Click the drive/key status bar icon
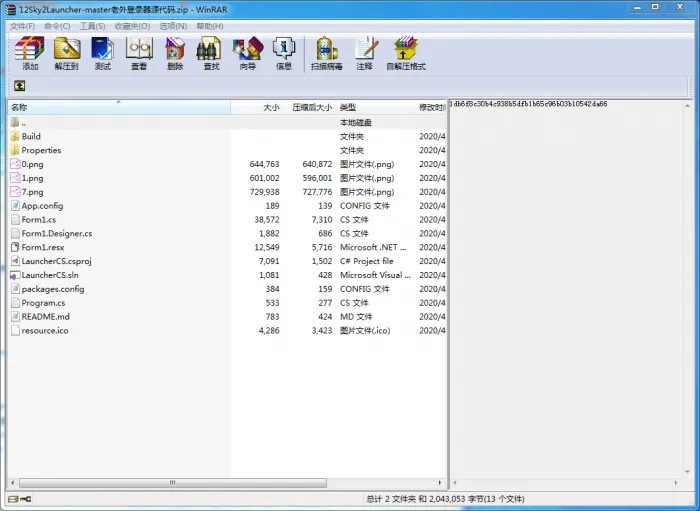Screen dimensions: 700x511 click(x=20, y=499)
